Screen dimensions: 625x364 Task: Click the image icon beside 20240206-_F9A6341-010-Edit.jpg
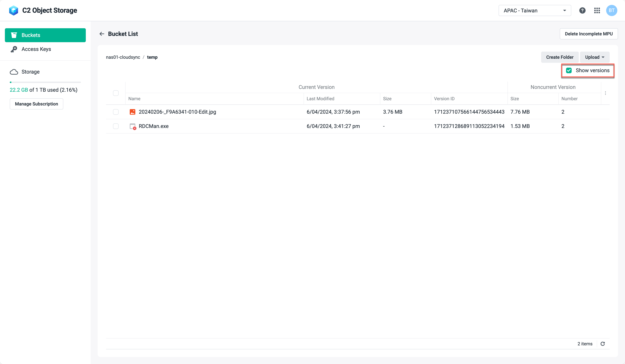pos(132,112)
